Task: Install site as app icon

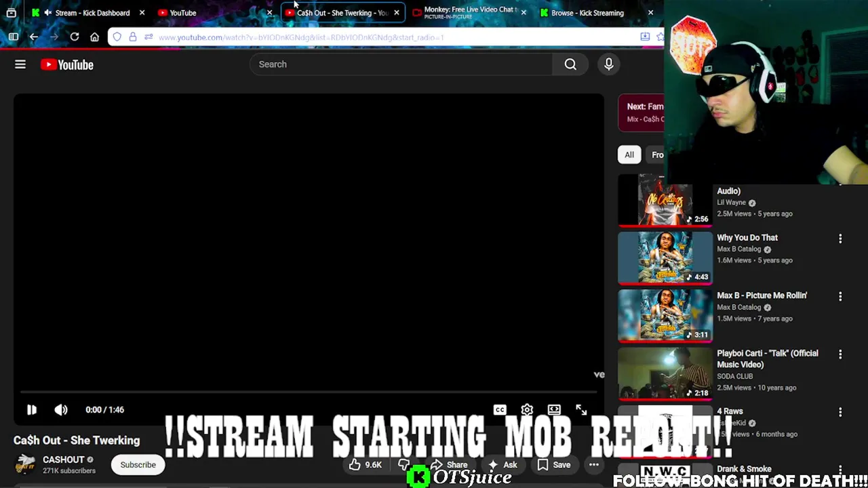Action: [645, 37]
